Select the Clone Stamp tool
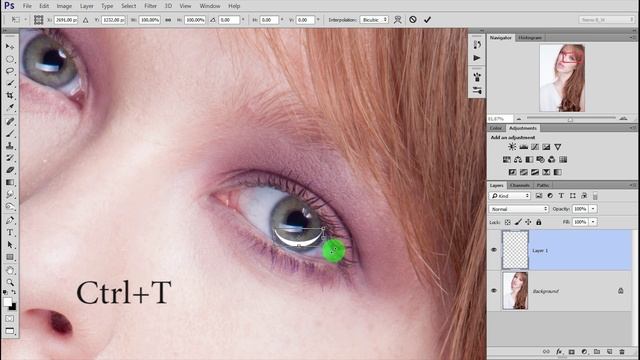Image resolution: width=640 pixels, height=360 pixels. (10, 146)
